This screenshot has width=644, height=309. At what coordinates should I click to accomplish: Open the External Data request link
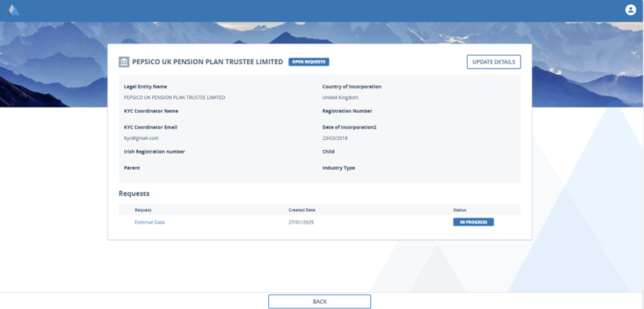pyautogui.click(x=150, y=222)
